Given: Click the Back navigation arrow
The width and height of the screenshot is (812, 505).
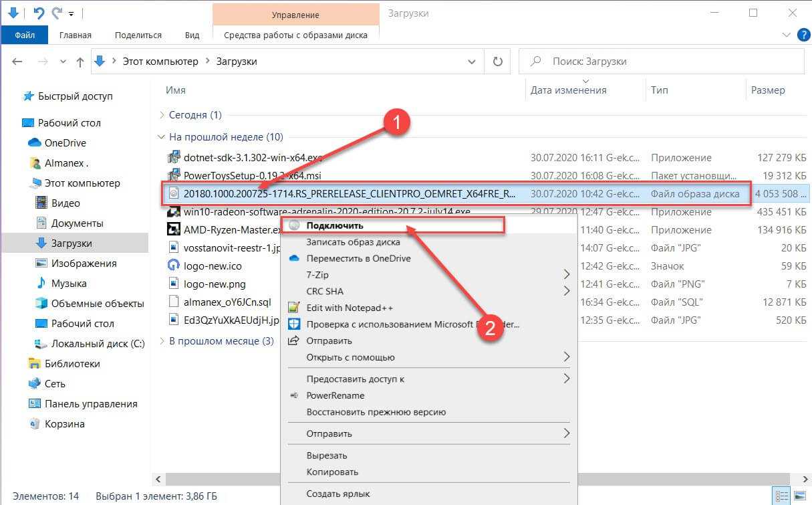Looking at the screenshot, I should pyautogui.click(x=17, y=62).
